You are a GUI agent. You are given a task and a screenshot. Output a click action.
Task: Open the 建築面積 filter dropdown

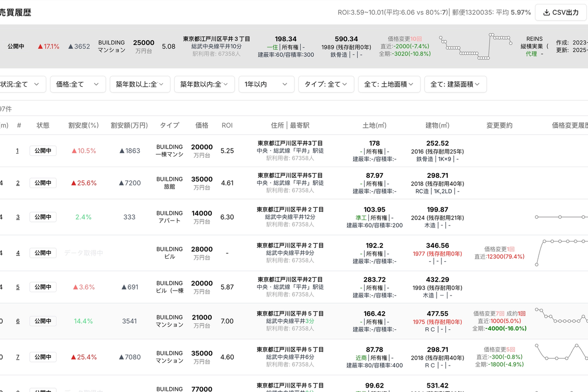coord(455,84)
